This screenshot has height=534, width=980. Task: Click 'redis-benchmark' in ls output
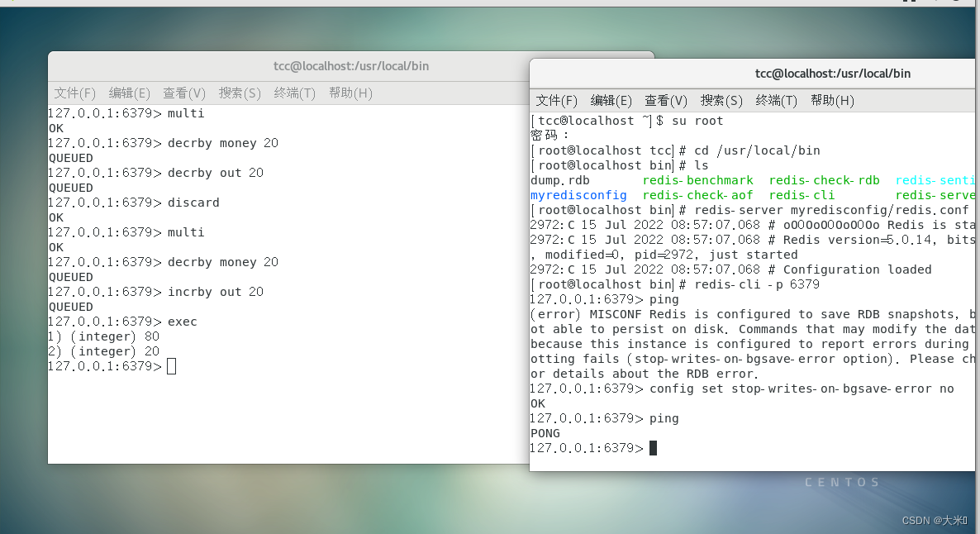point(698,180)
